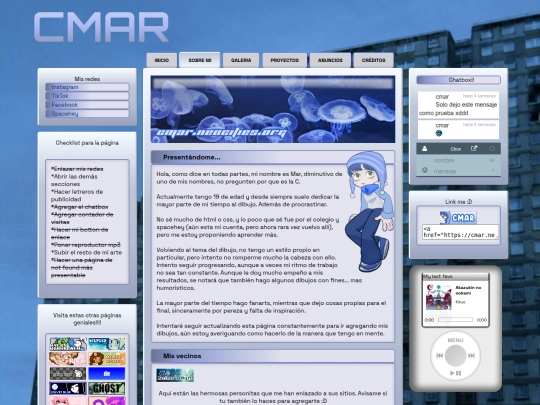Click the iPod center select button
The image size is (540, 405).
pyautogui.click(x=455, y=355)
